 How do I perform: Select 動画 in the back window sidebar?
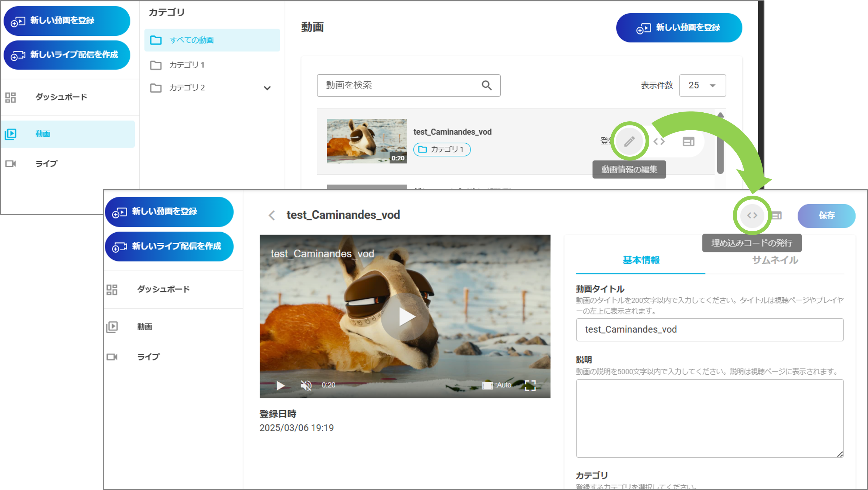point(68,134)
